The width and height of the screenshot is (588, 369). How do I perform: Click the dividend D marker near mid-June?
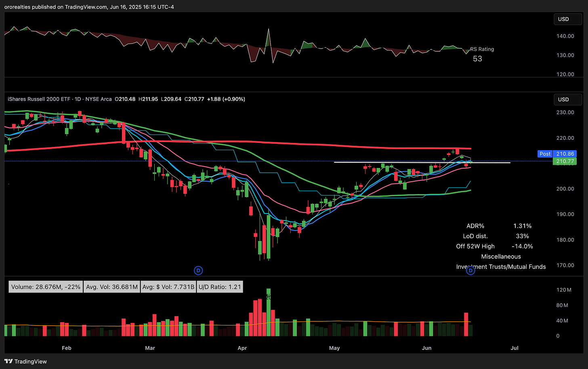click(470, 271)
